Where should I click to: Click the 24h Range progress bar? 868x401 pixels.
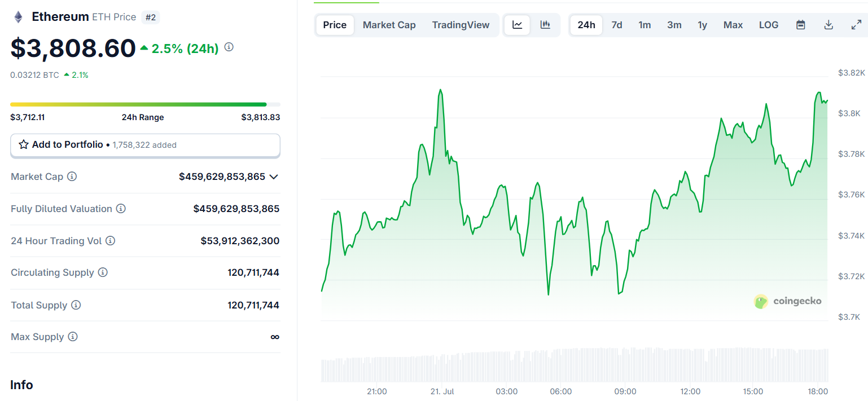[145, 104]
